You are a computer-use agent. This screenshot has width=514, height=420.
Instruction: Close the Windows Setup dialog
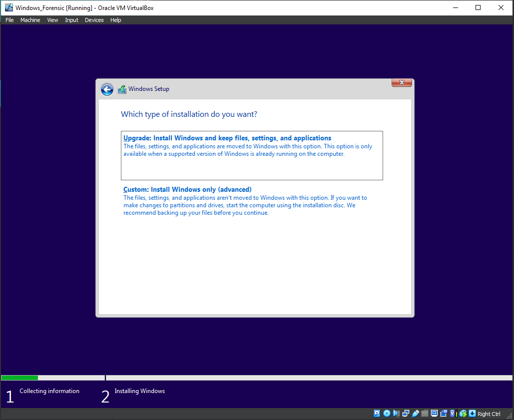click(x=402, y=82)
